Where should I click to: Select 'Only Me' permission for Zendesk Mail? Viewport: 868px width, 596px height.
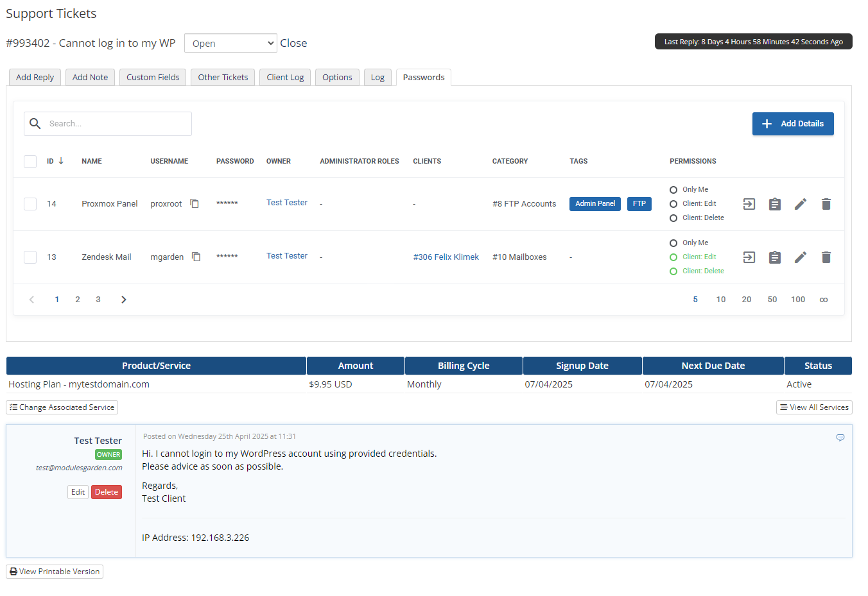click(x=673, y=243)
